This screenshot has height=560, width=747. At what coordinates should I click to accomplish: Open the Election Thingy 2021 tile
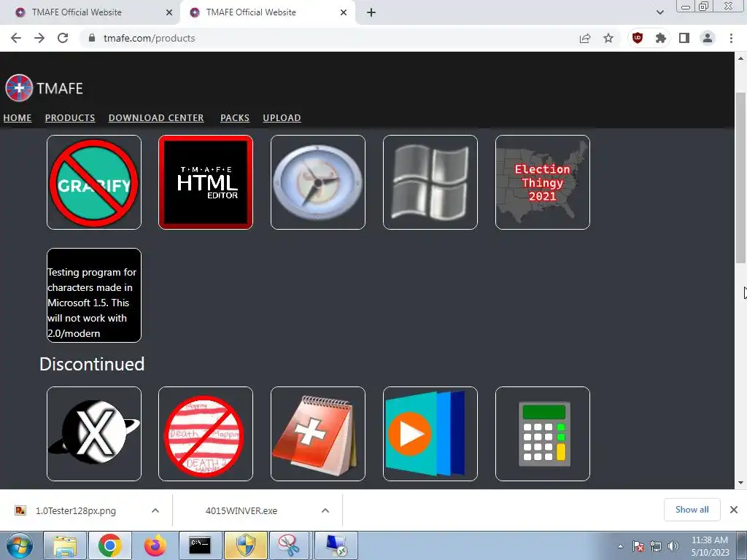click(543, 182)
